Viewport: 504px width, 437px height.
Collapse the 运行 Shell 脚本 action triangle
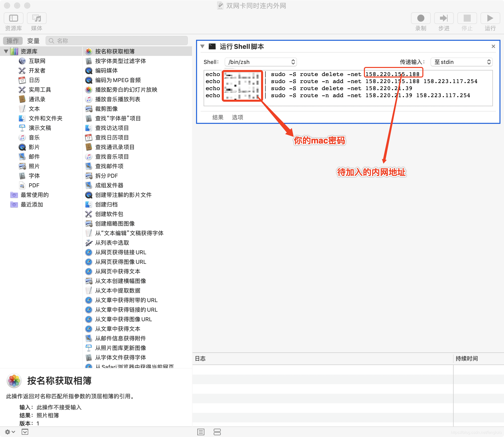(202, 47)
